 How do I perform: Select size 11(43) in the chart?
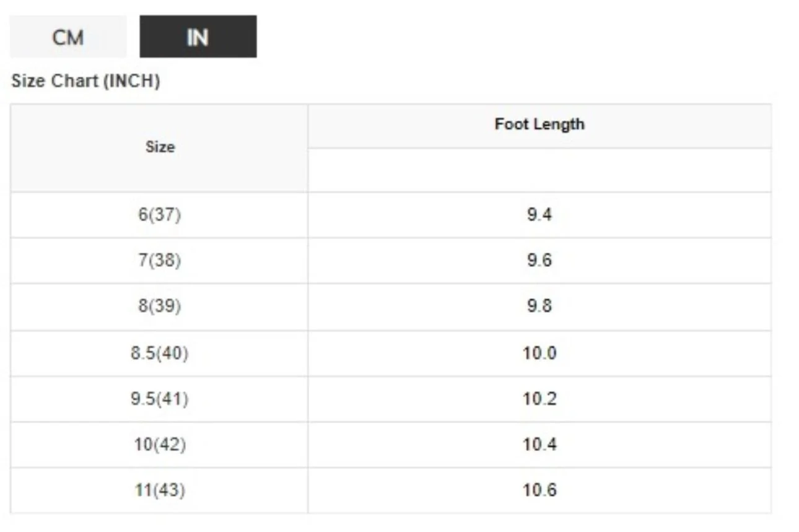coord(160,490)
